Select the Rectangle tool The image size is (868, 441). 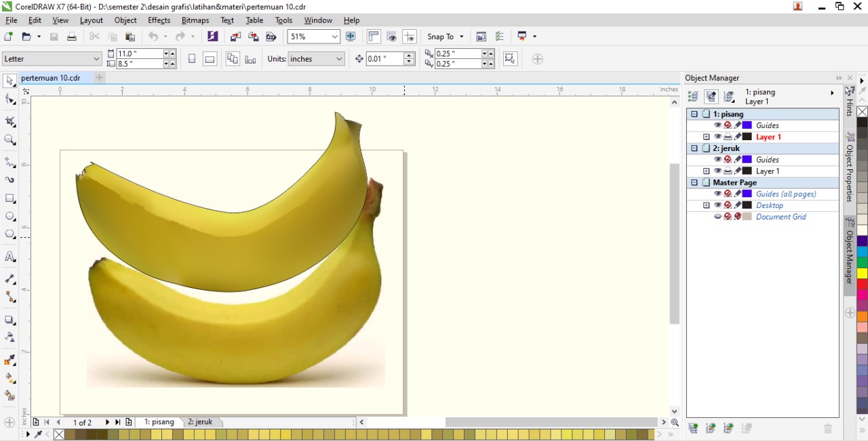9,198
